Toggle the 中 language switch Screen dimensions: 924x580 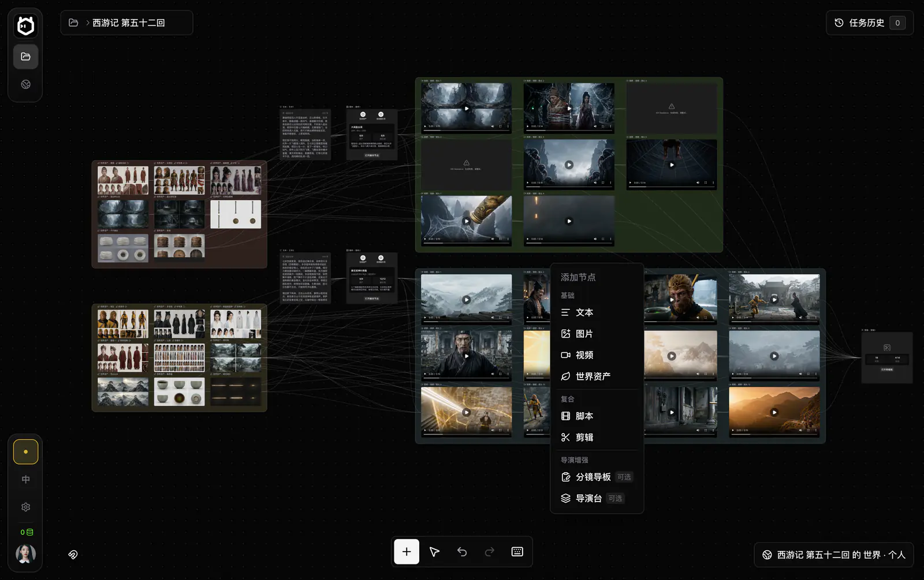click(26, 480)
